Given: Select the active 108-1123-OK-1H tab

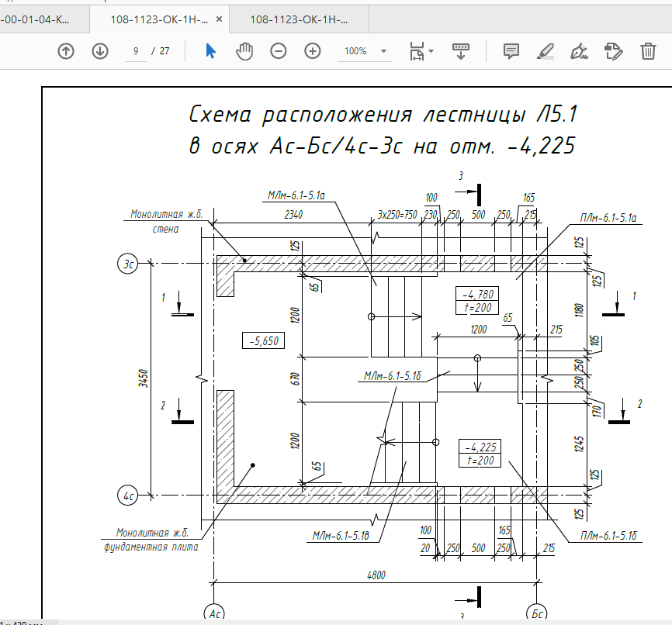Looking at the screenshot, I should click(159, 19).
